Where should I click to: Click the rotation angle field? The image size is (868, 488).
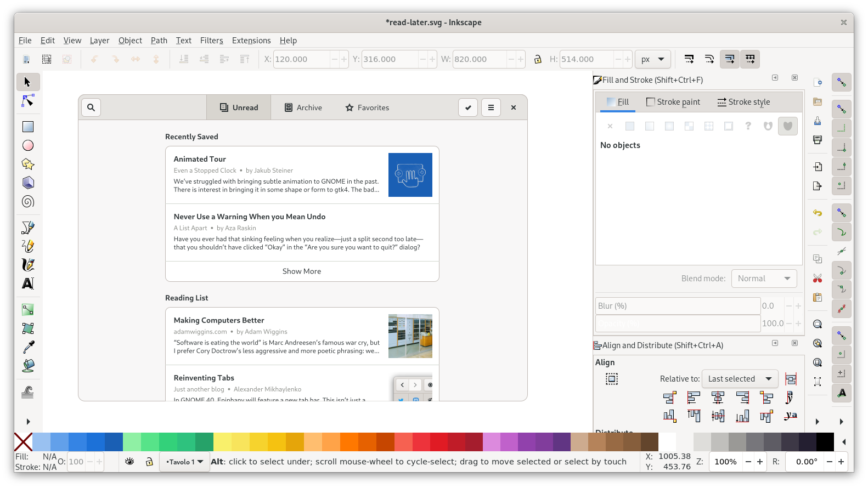pyautogui.click(x=805, y=462)
